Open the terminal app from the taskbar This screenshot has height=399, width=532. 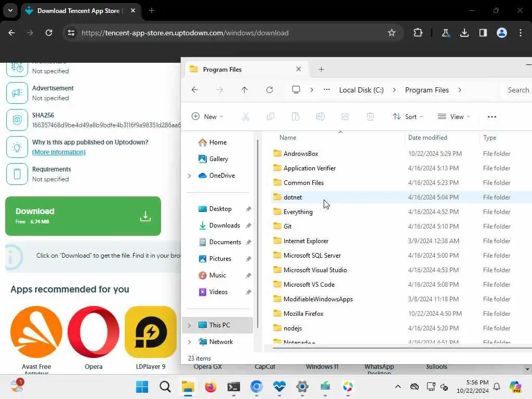point(234,387)
